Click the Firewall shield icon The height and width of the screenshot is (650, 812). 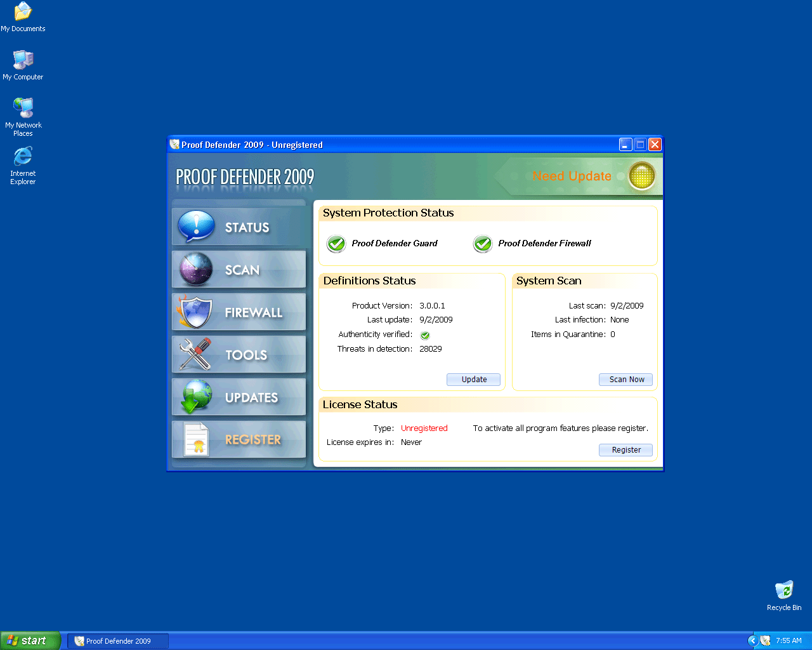pos(195,312)
